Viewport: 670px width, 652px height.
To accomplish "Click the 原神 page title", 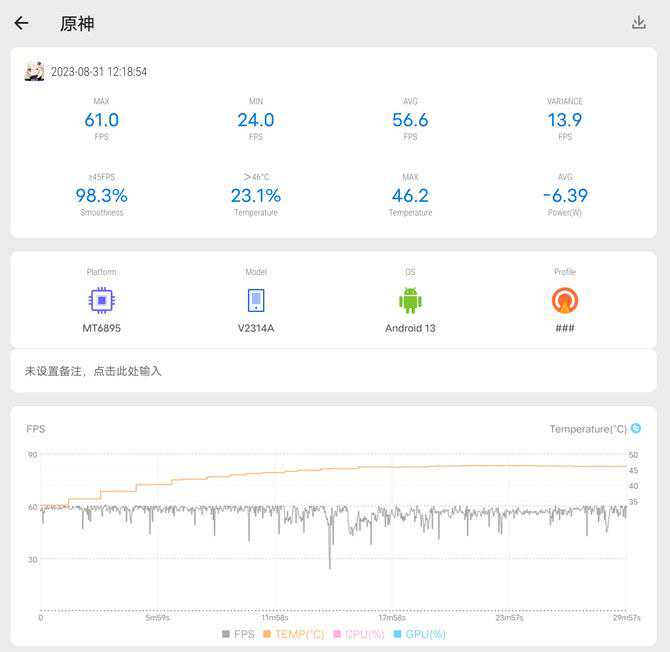I will [77, 24].
